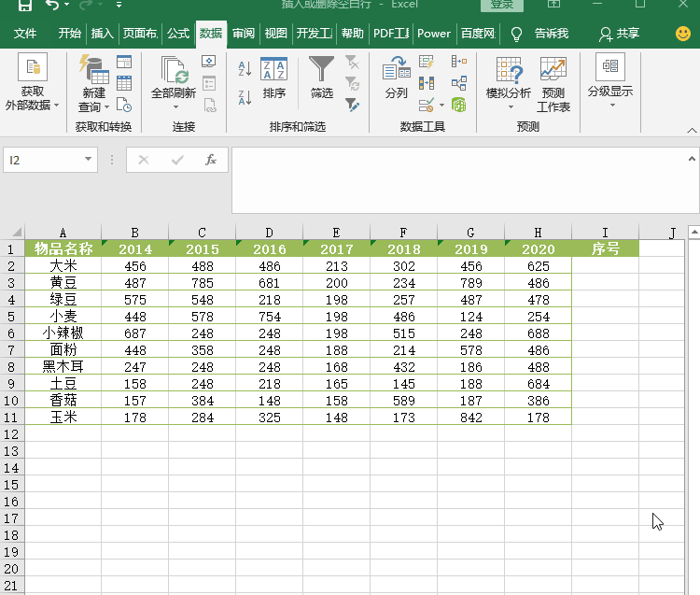Click the Remove Duplicates icon
Viewport: 700px width, 595px height.
(x=427, y=83)
